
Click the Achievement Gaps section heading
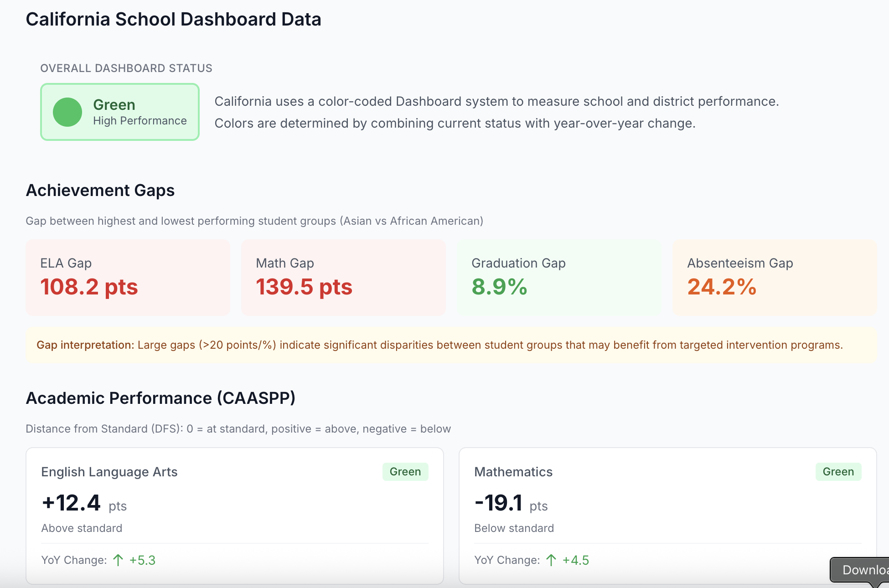click(x=100, y=190)
